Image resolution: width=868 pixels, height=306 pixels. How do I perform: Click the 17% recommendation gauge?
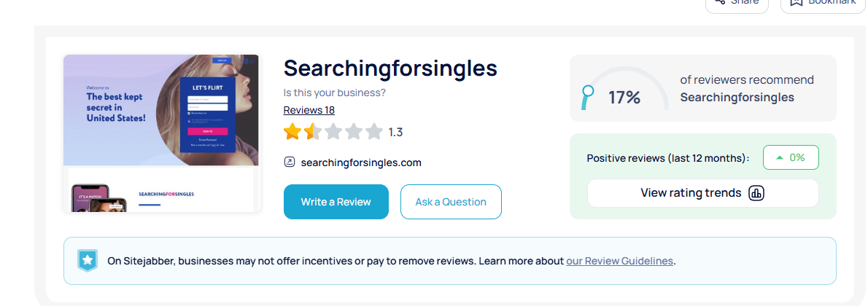(x=624, y=91)
